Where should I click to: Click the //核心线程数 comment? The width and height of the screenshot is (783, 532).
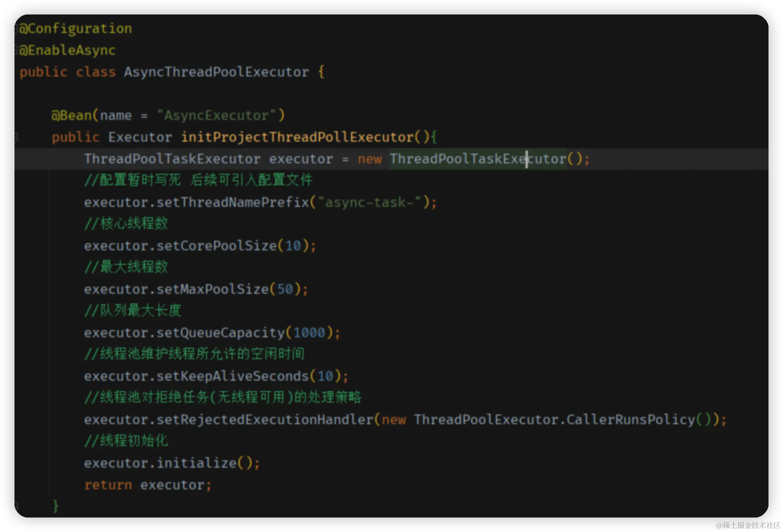tap(126, 224)
